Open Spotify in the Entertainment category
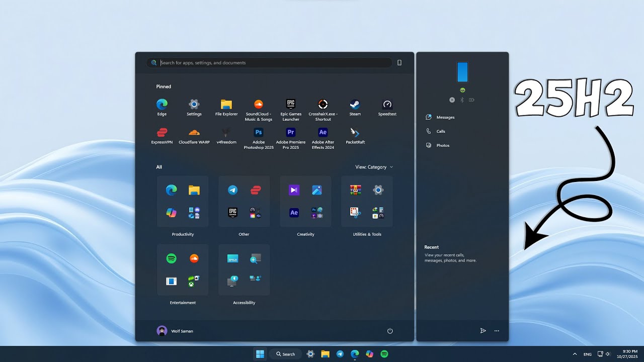 172,258
